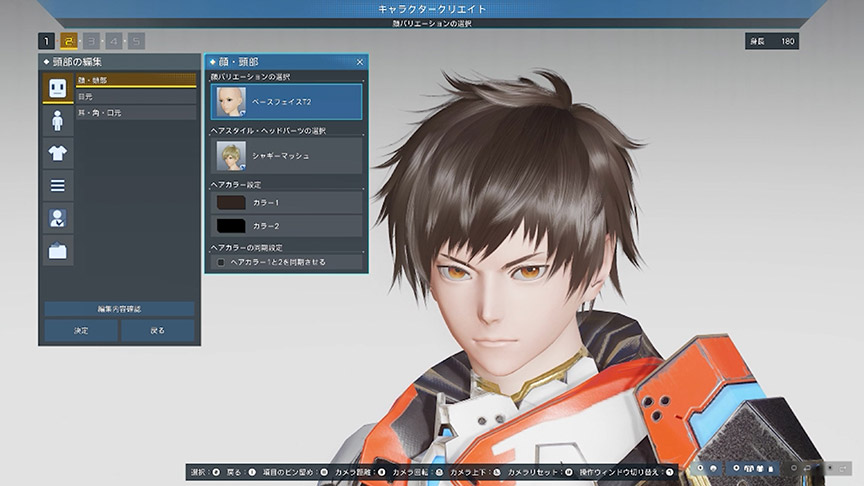Jump to creation step 4
This screenshot has height=486, width=864.
114,41
